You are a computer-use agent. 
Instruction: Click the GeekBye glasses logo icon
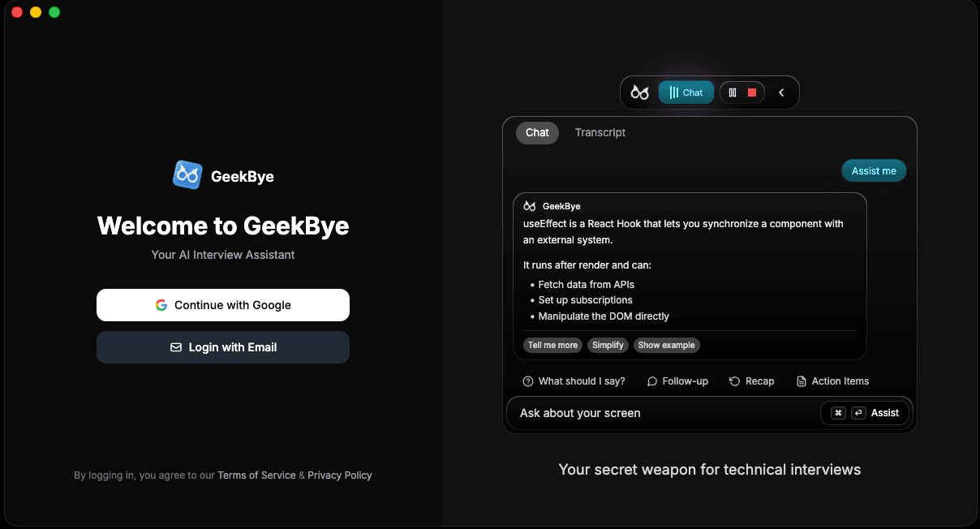point(187,175)
